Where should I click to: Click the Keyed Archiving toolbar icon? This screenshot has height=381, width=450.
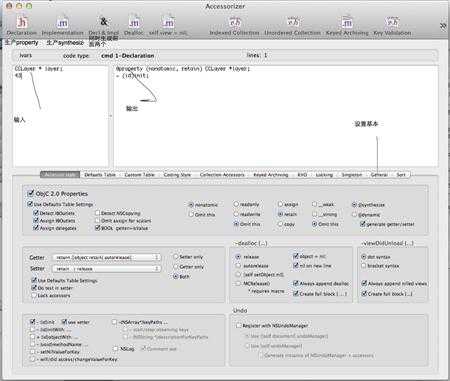click(x=347, y=23)
